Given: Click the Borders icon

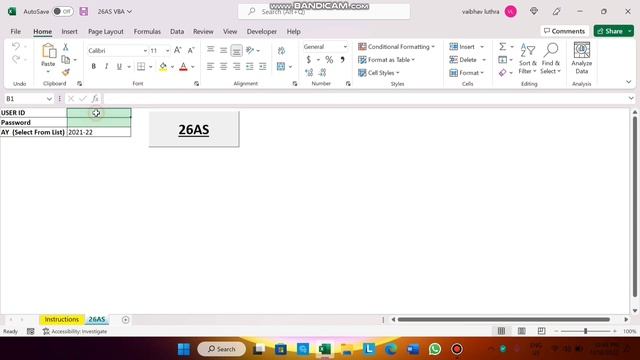Looking at the screenshot, I should click(x=141, y=66).
